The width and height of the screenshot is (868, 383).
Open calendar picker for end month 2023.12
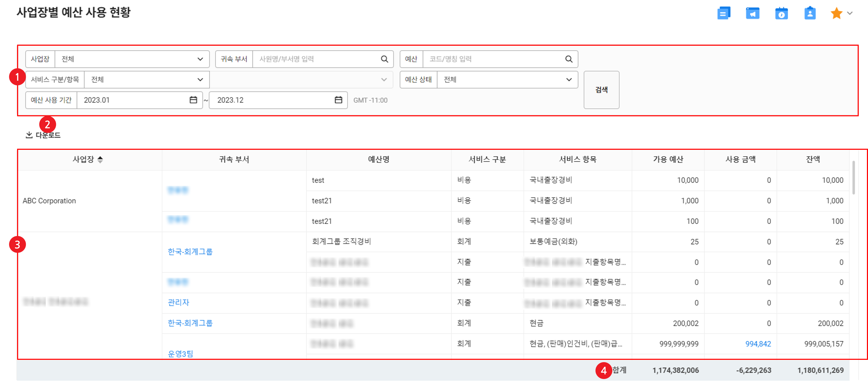point(339,100)
